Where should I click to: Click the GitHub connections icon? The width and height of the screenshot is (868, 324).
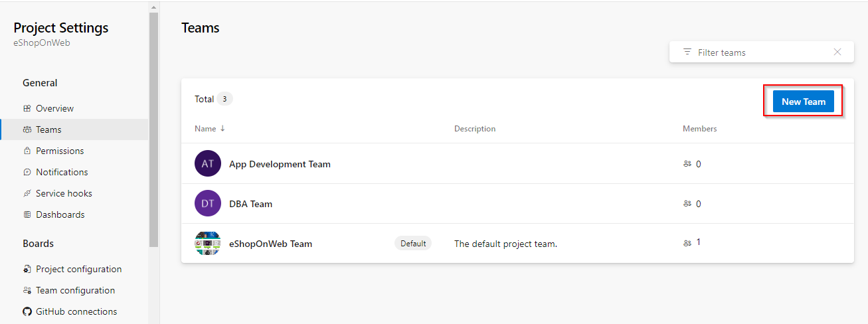(x=27, y=311)
